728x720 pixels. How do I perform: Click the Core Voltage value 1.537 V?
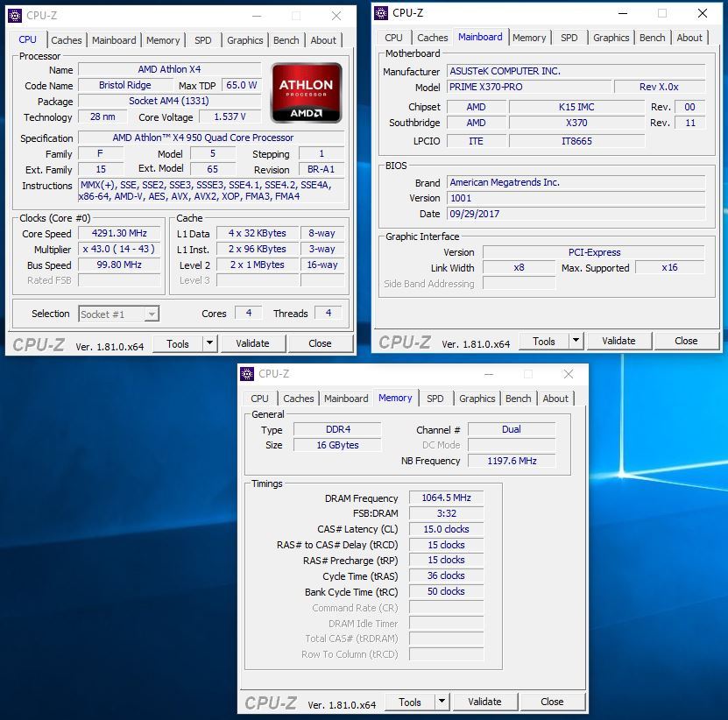[x=230, y=116]
